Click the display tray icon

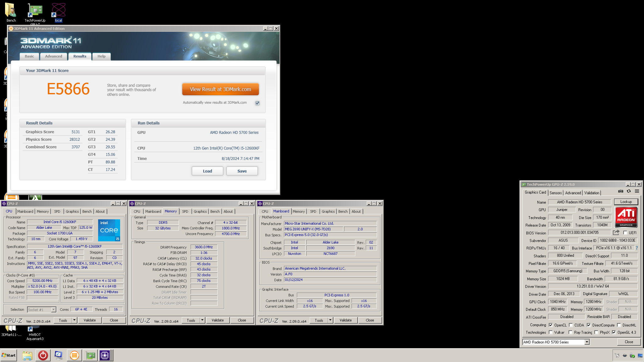coord(640,355)
